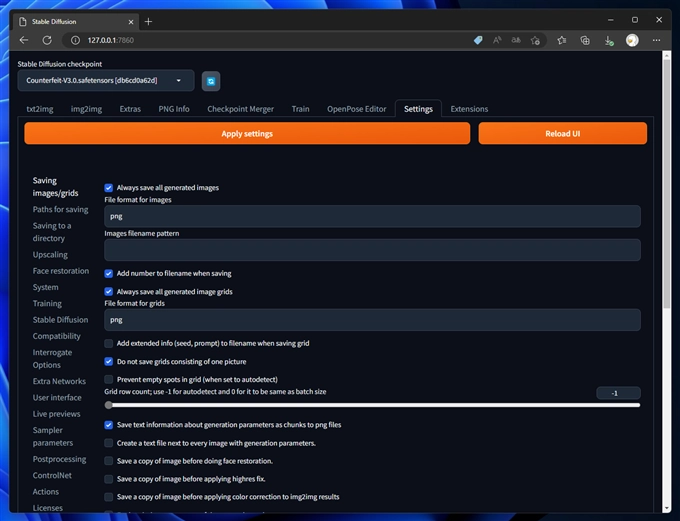Reload the browser page

point(47,40)
